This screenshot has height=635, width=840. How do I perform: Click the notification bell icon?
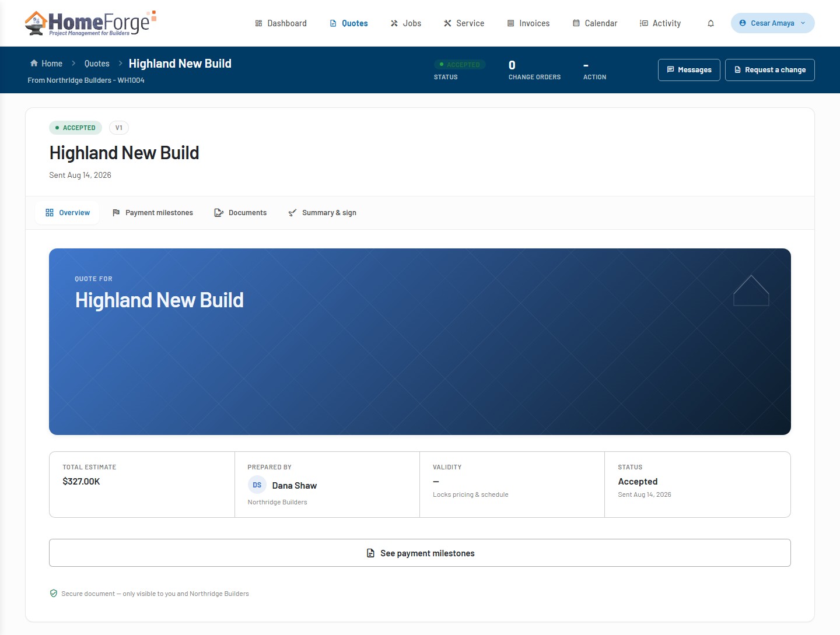(710, 23)
